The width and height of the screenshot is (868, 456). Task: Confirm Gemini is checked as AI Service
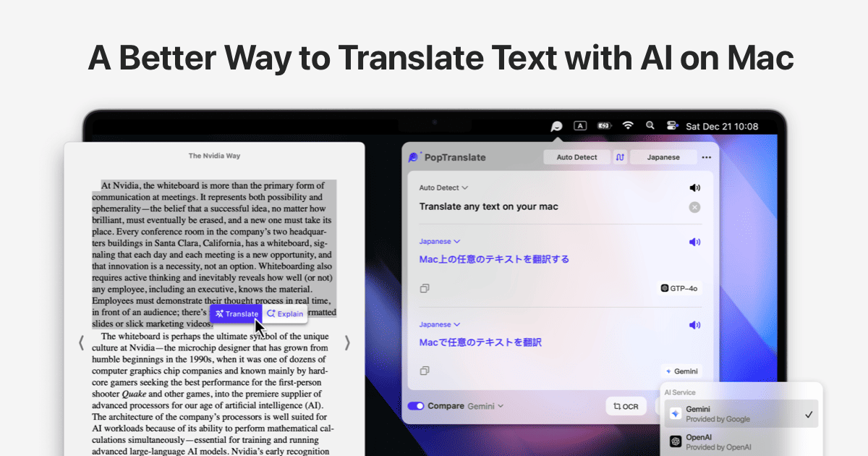tap(808, 413)
